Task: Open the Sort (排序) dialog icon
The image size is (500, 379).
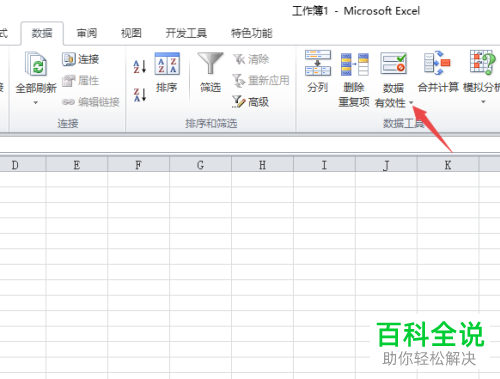Action: [x=167, y=64]
